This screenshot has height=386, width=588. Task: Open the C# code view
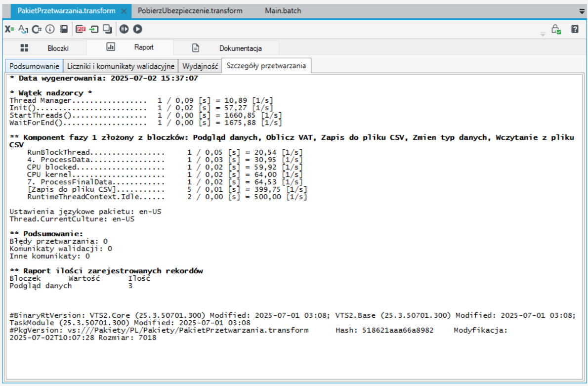37,29
